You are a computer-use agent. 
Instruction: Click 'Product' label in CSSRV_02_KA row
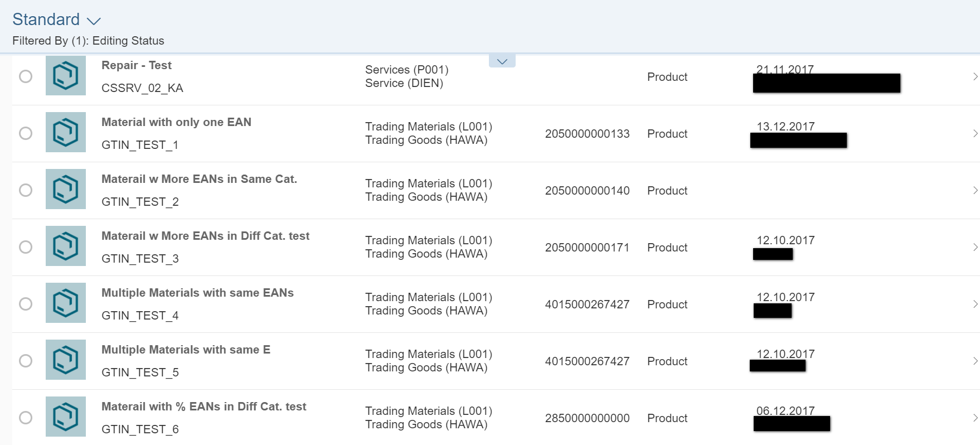(x=667, y=77)
